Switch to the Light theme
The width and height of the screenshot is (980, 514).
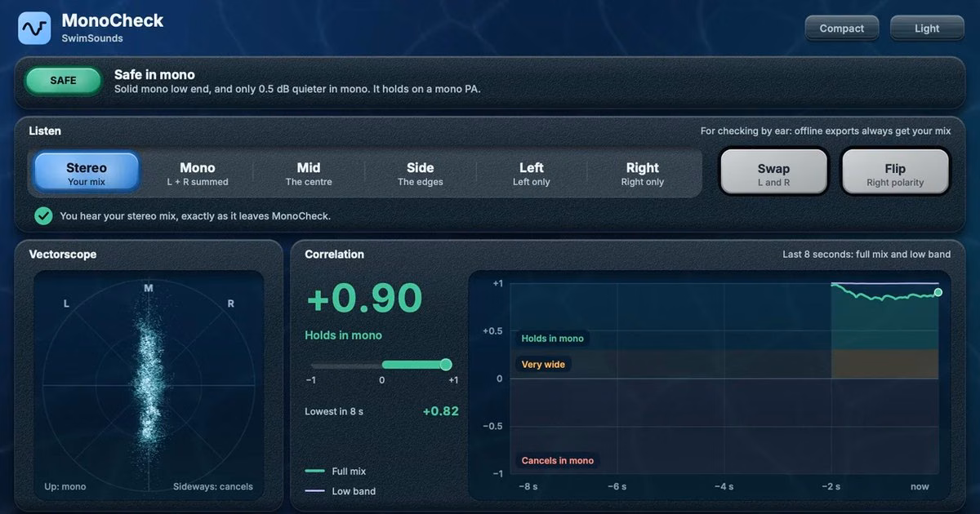(x=927, y=28)
